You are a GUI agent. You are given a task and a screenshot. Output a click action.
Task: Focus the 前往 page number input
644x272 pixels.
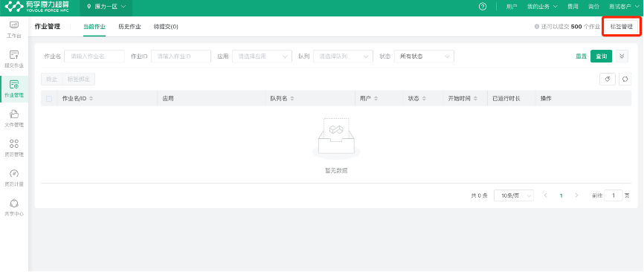tap(614, 195)
